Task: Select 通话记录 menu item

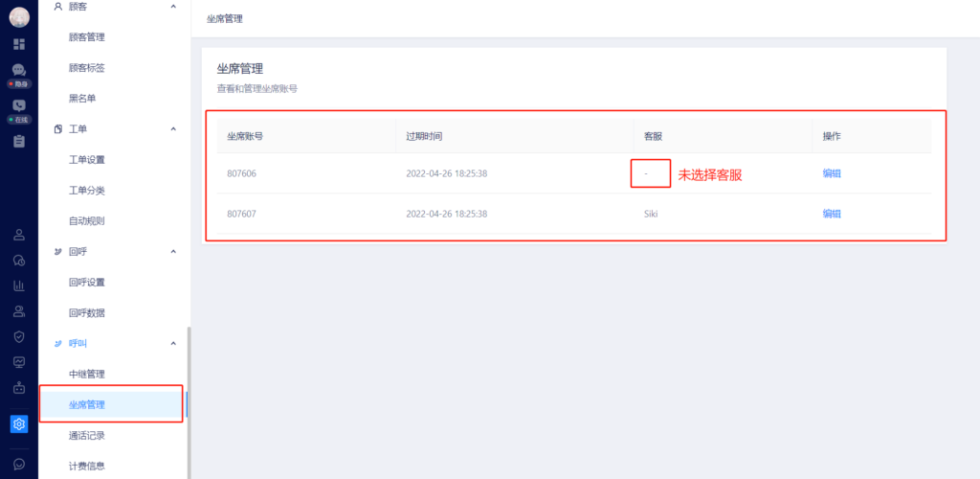Action: 87,435
